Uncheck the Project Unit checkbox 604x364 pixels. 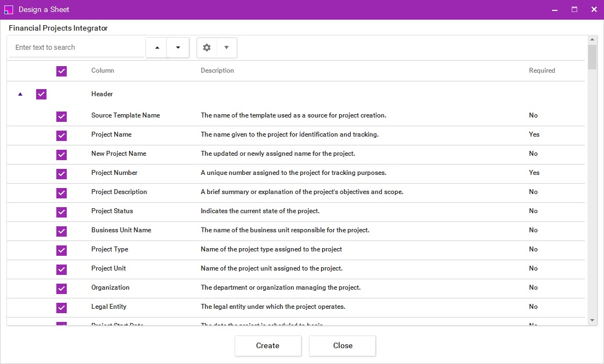pos(62,270)
